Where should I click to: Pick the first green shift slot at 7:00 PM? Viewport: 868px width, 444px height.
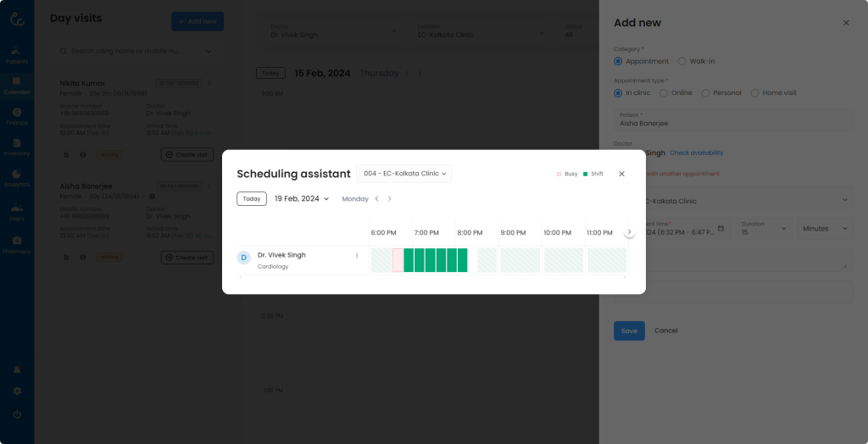tap(409, 260)
